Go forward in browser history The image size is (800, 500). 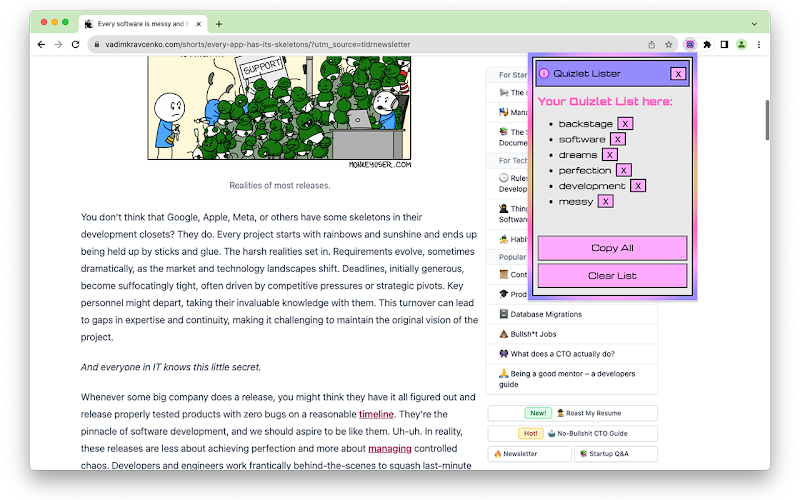point(58,44)
